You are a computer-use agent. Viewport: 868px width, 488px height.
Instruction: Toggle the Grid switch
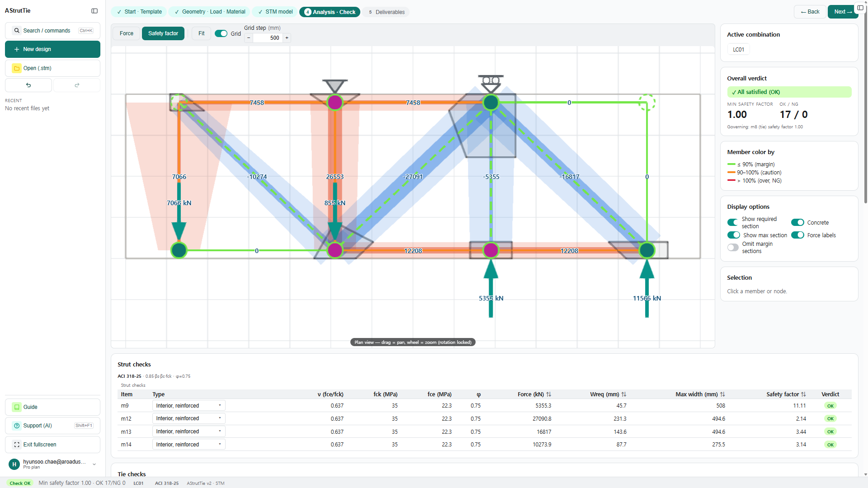coord(221,33)
